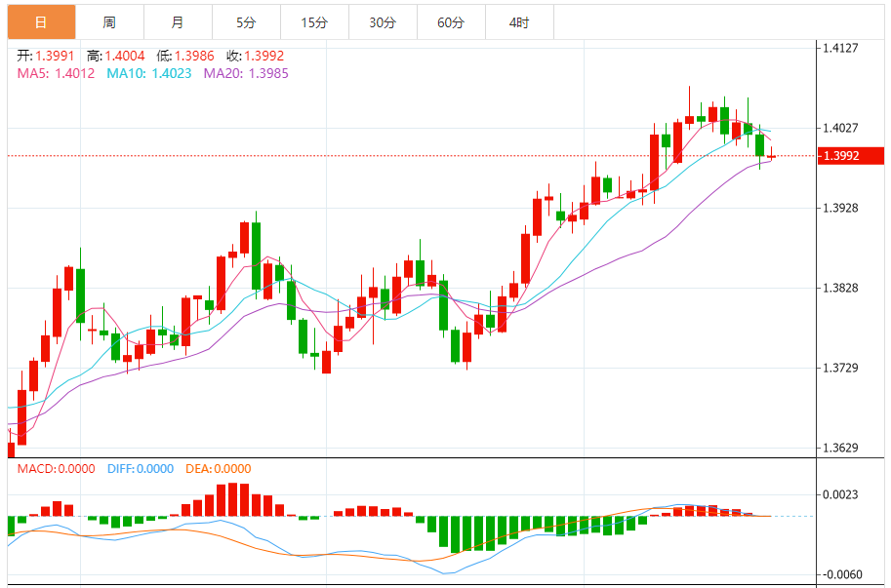Click the 收 close price readout
The width and height of the screenshot is (891, 588).
[256, 57]
